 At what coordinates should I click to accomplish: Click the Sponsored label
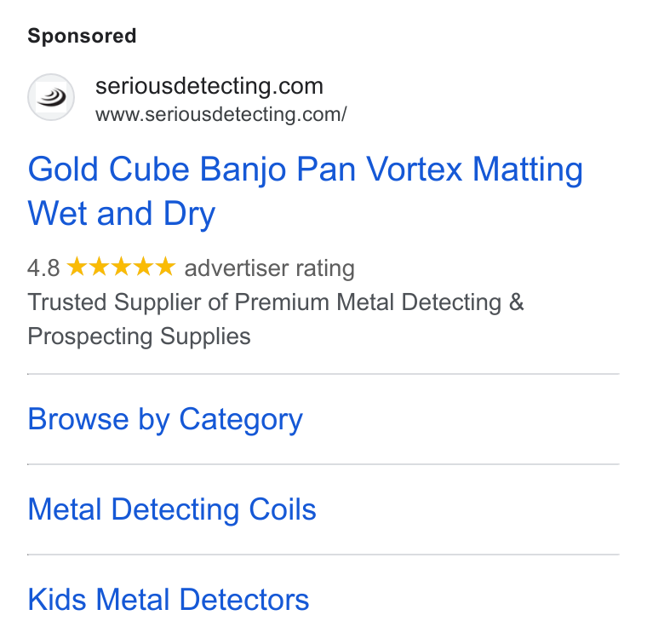[82, 36]
